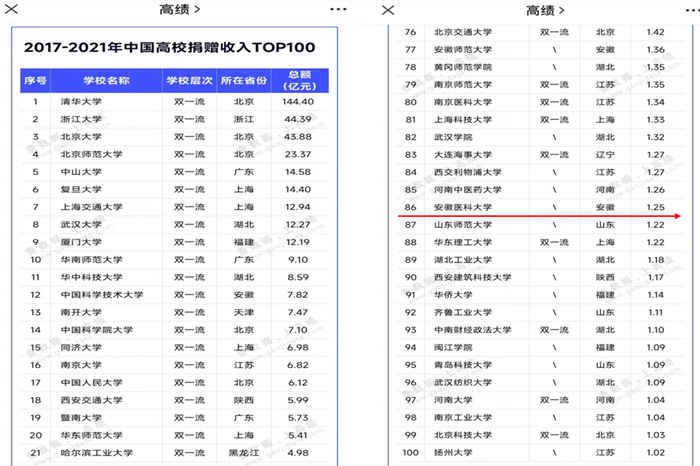
Task: Click 安徽医科大学 in row 86
Action: point(463,207)
